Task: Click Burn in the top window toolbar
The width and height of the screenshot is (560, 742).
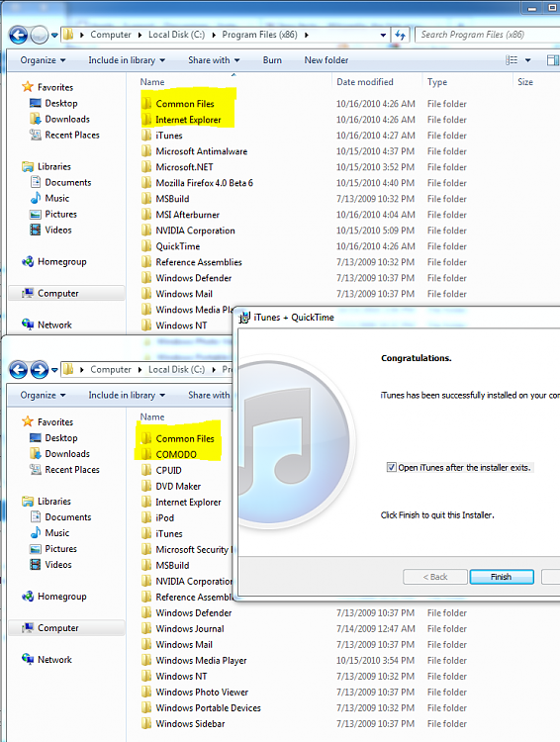Action: pyautogui.click(x=272, y=60)
